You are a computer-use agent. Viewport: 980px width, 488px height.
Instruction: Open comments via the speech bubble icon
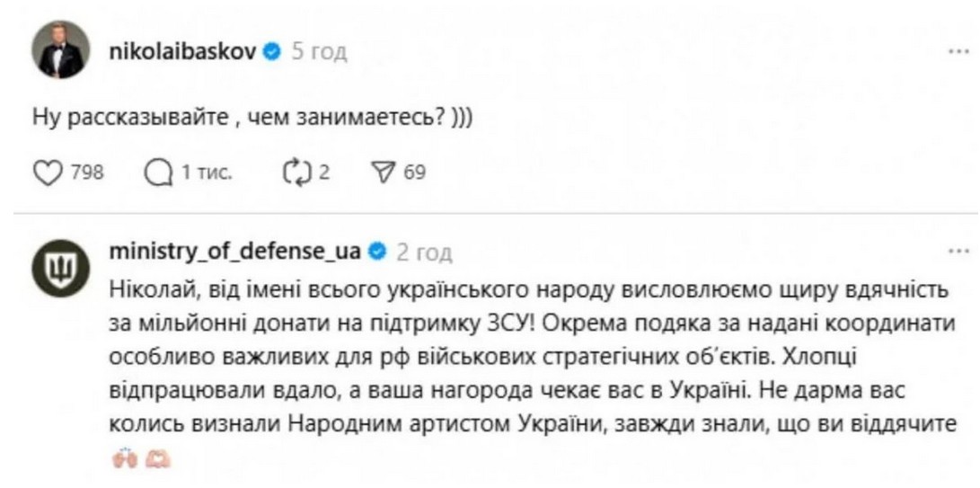(x=156, y=171)
